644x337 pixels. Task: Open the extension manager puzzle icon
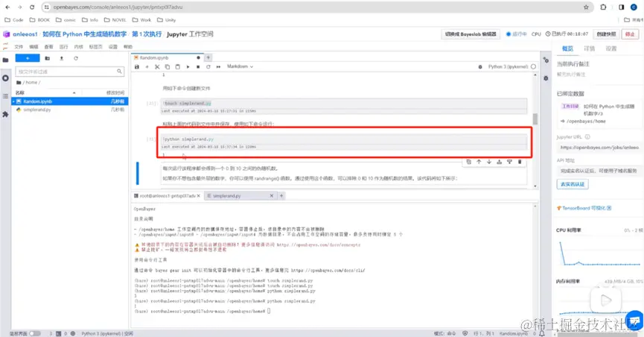tap(5, 114)
